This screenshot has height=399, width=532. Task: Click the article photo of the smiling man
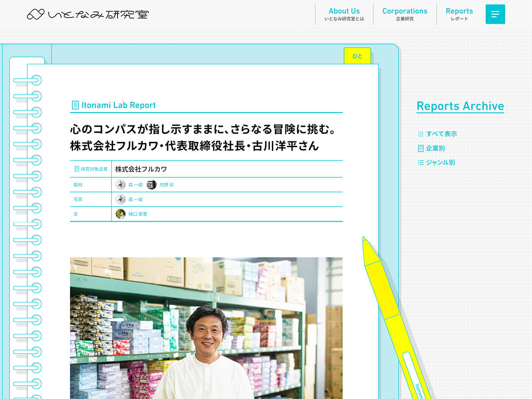point(206,328)
